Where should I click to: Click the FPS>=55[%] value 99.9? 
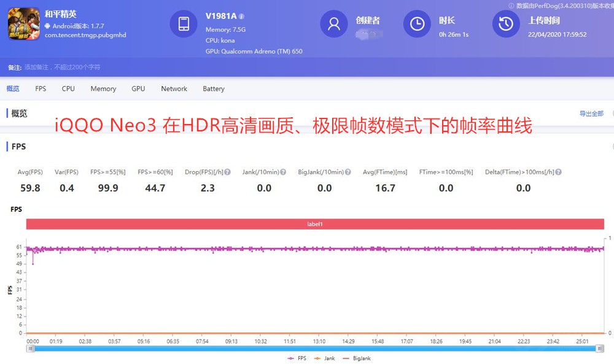(x=108, y=188)
